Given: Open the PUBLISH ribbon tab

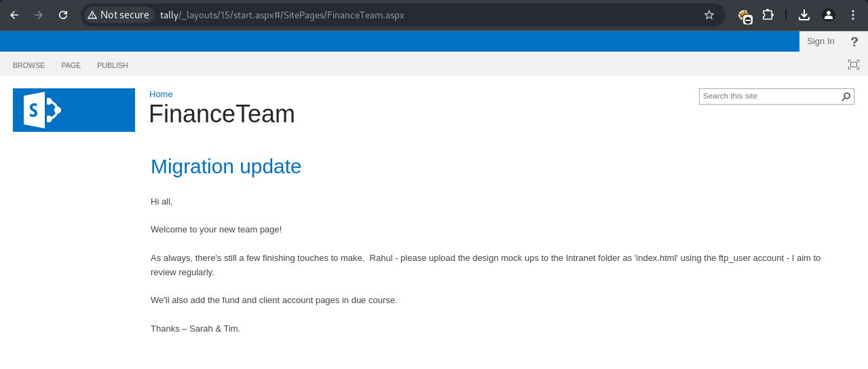Looking at the screenshot, I should point(113,65).
